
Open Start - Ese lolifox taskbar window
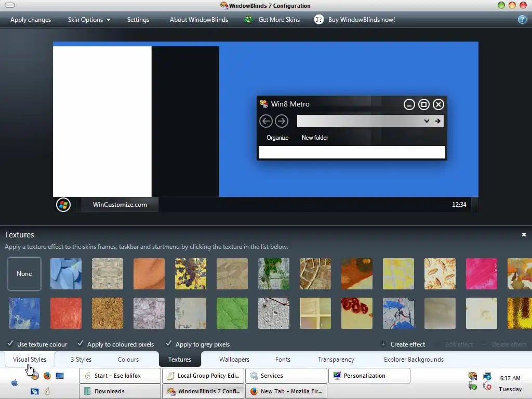click(x=120, y=376)
